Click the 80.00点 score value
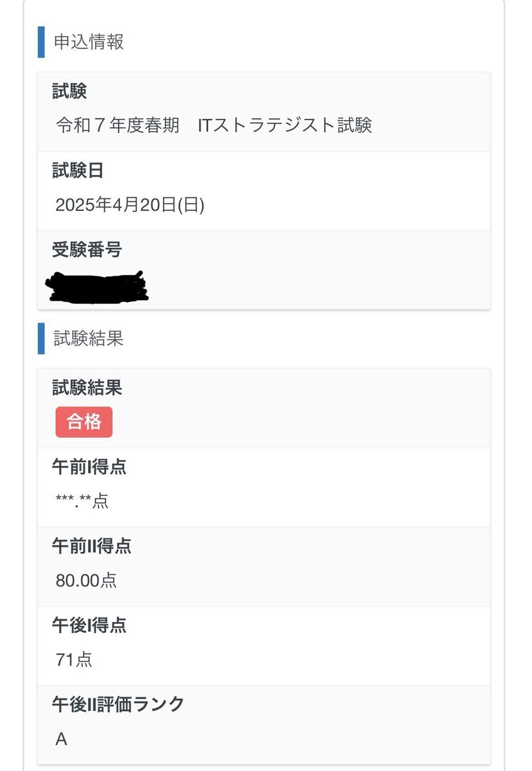Image resolution: width=532 pixels, height=771 pixels. click(86, 581)
